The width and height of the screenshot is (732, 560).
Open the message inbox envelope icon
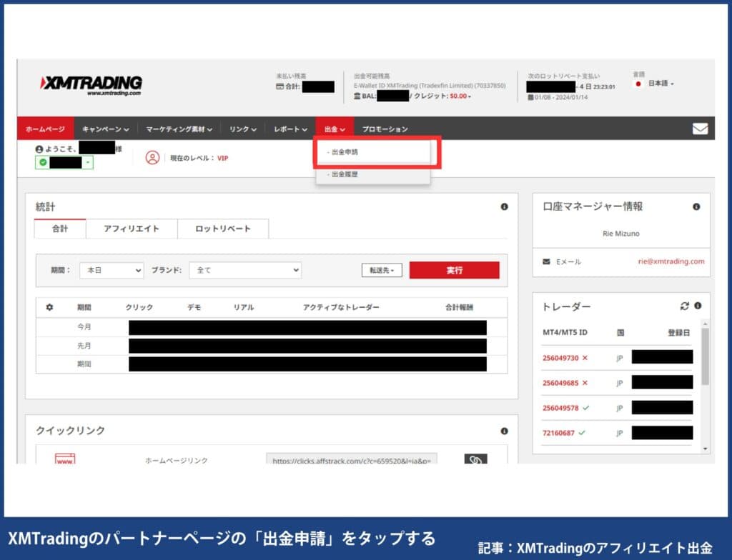click(x=700, y=128)
